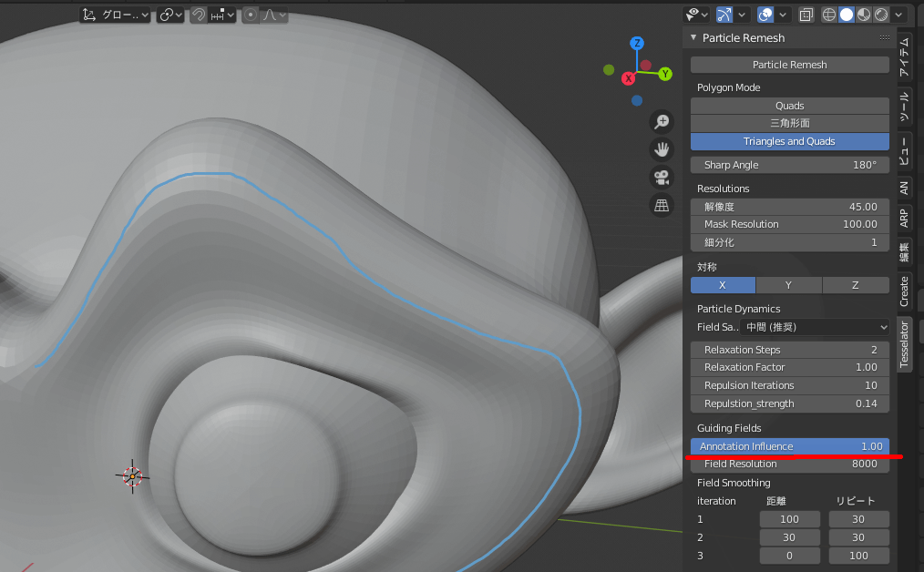Open the gizmo options dropdown arrow
This screenshot has height=572, width=924.
click(x=742, y=15)
